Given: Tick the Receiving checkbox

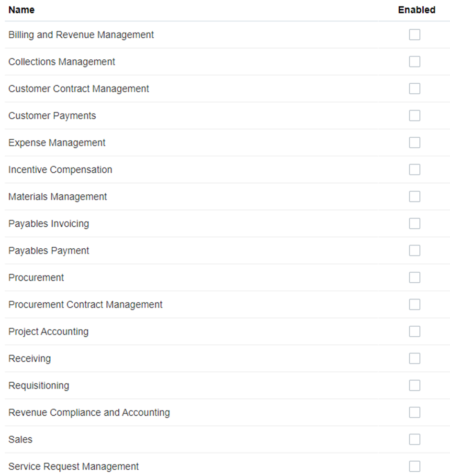Looking at the screenshot, I should click(415, 358).
